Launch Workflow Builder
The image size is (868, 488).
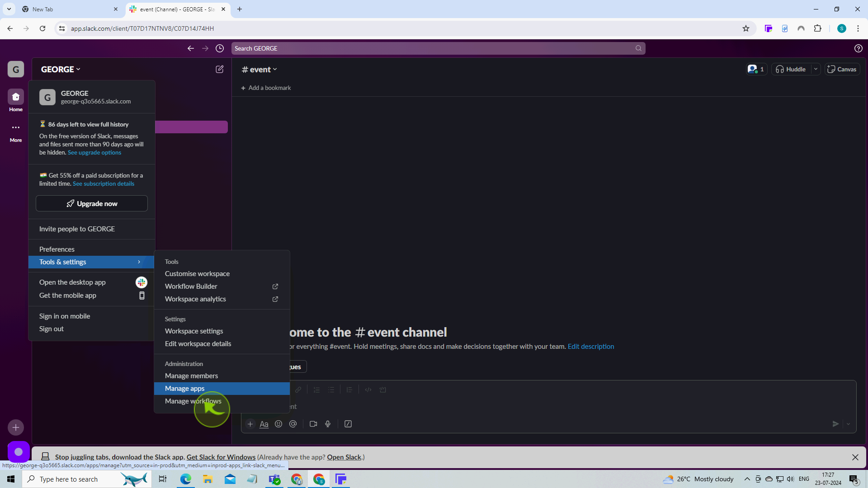click(x=222, y=286)
